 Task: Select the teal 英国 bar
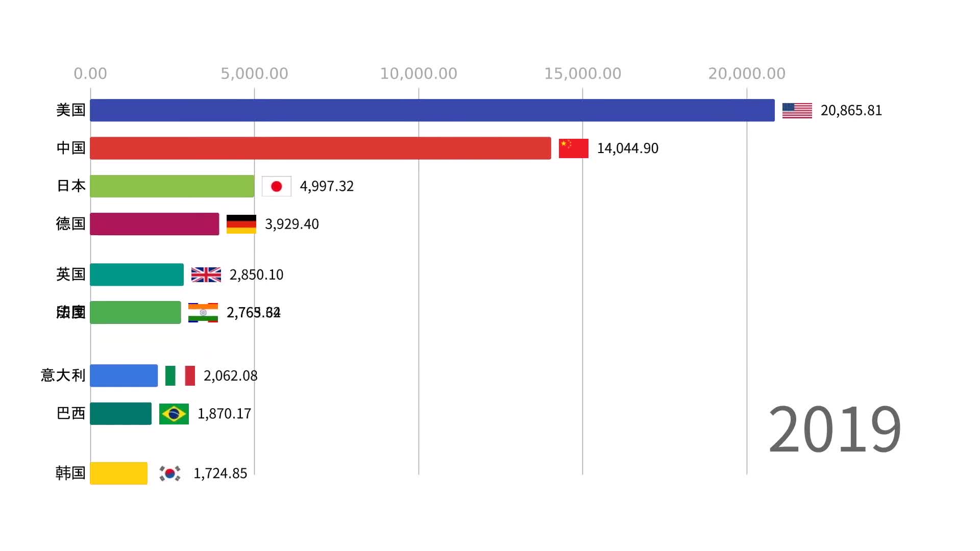click(x=137, y=274)
